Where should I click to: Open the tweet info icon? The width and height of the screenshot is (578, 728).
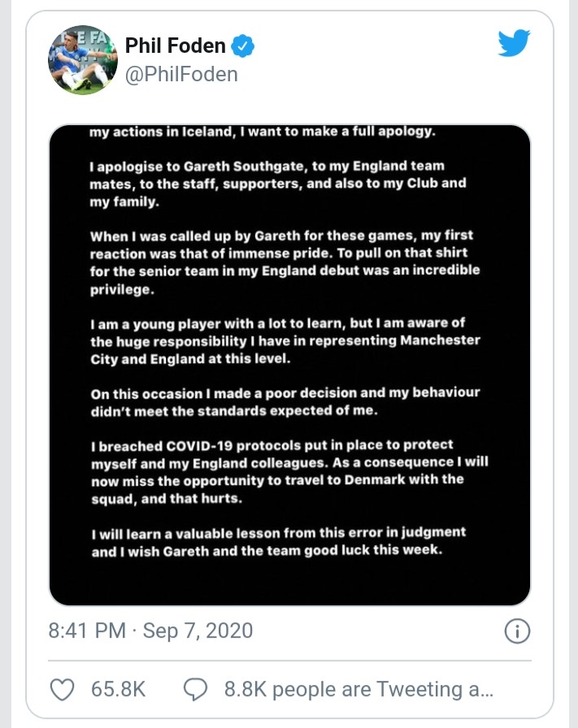[x=517, y=631]
